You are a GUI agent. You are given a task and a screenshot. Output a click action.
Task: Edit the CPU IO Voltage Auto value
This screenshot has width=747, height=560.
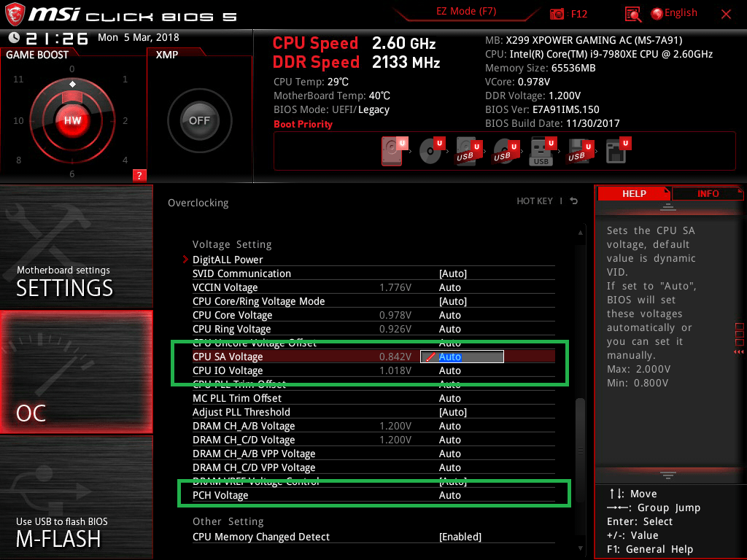coord(449,370)
